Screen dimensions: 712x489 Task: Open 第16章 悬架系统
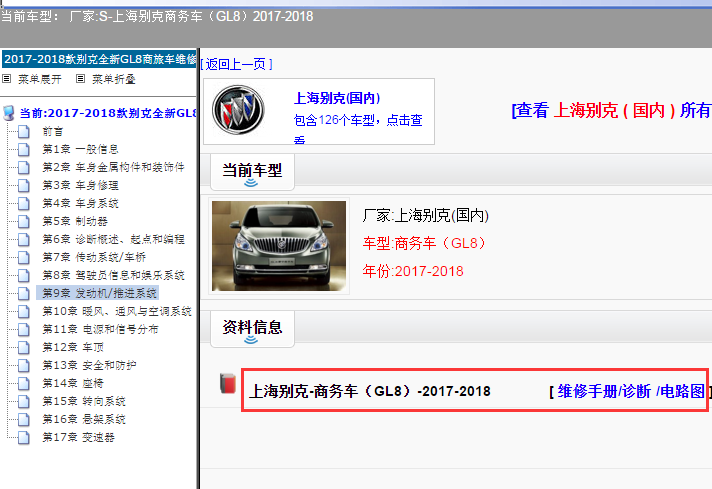pyautogui.click(x=84, y=419)
